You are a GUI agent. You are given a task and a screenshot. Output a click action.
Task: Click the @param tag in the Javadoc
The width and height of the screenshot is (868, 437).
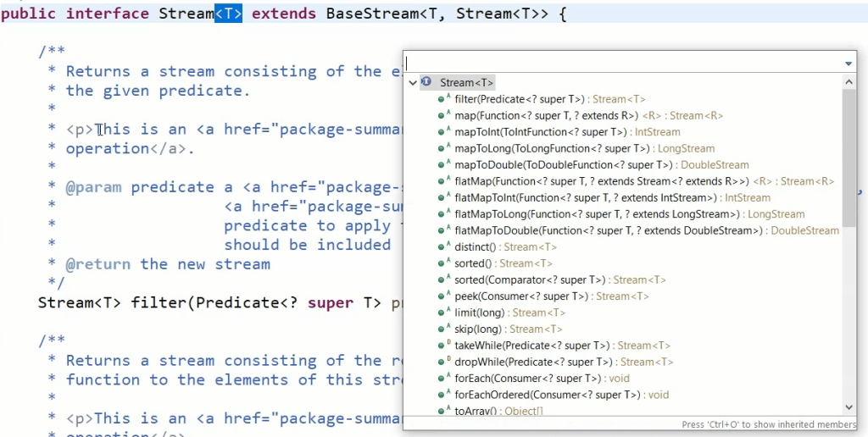coord(93,187)
